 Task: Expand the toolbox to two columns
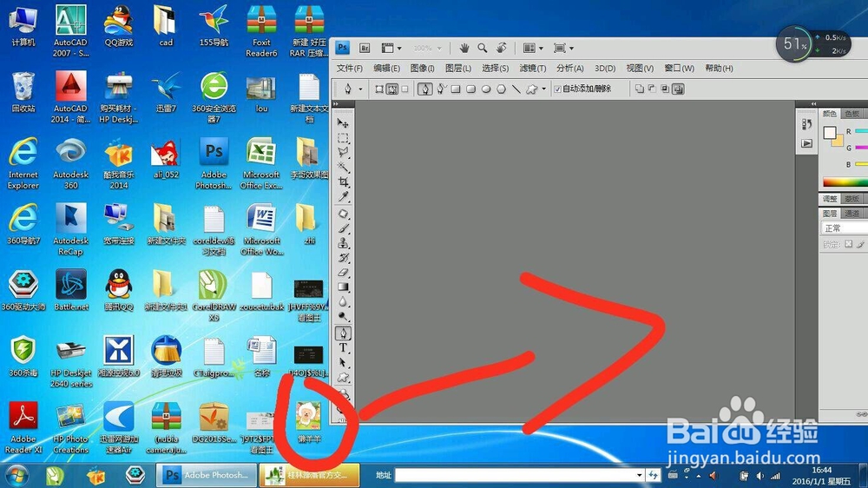pyautogui.click(x=336, y=103)
